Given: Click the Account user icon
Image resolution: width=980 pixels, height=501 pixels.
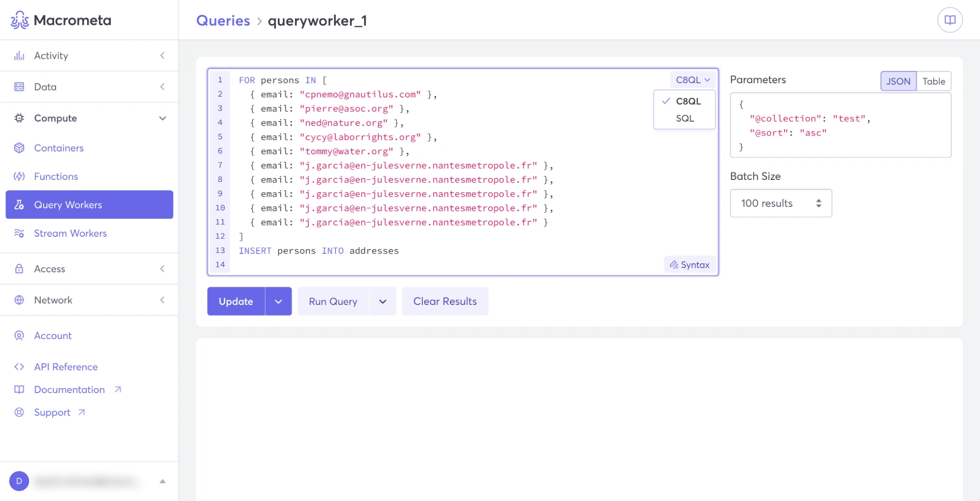Looking at the screenshot, I should (19, 336).
